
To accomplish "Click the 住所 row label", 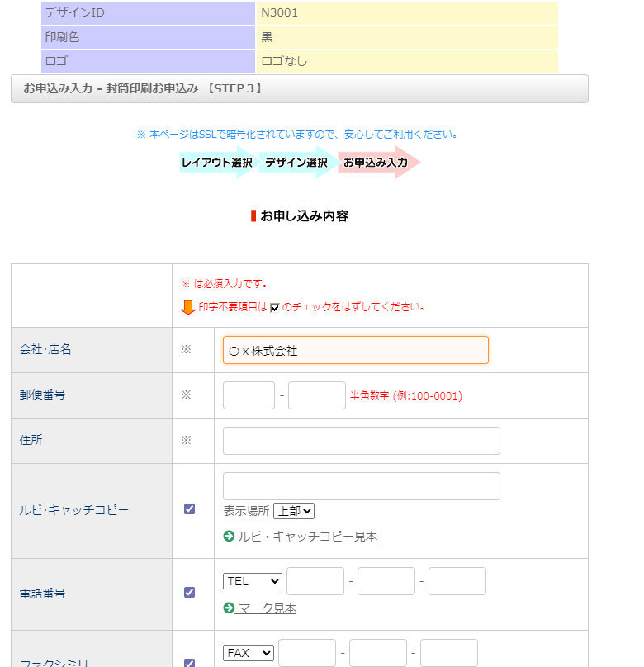I will pos(31,440).
